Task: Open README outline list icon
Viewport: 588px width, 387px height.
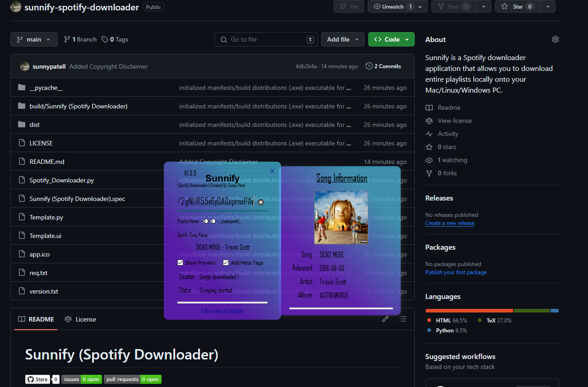Action: [x=403, y=319]
